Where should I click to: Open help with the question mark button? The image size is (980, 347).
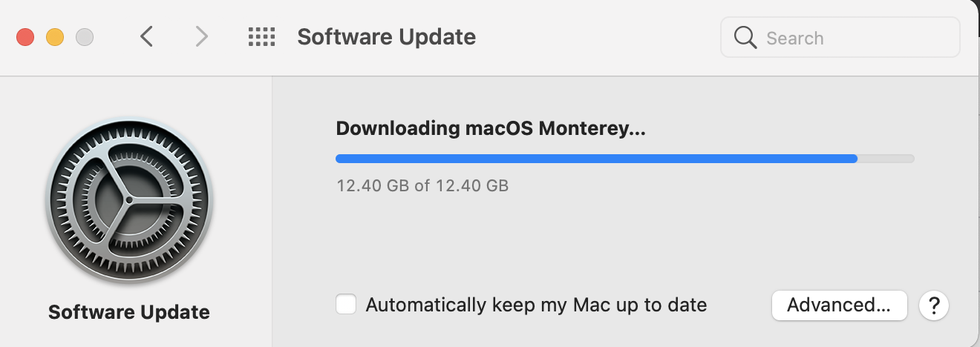934,305
